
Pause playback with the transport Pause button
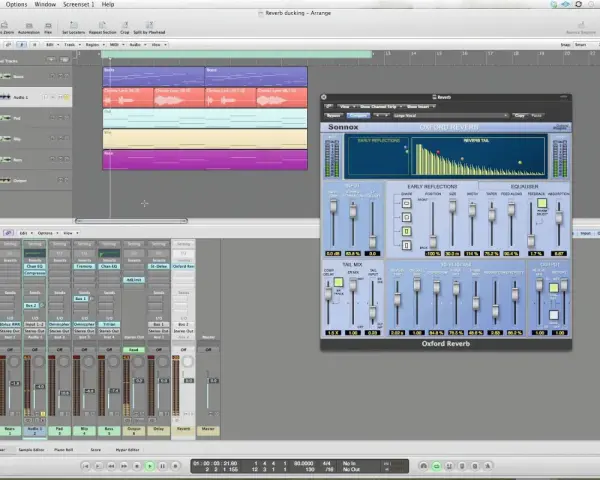[x=163, y=466]
